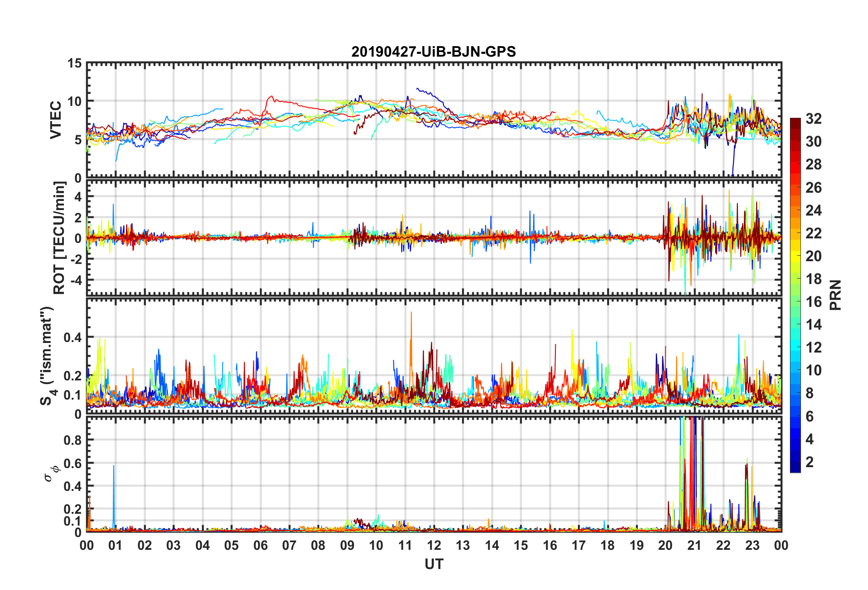Screen dimensions: 868x590
Task: Click the sigma phi axis label
Action: coord(51,473)
